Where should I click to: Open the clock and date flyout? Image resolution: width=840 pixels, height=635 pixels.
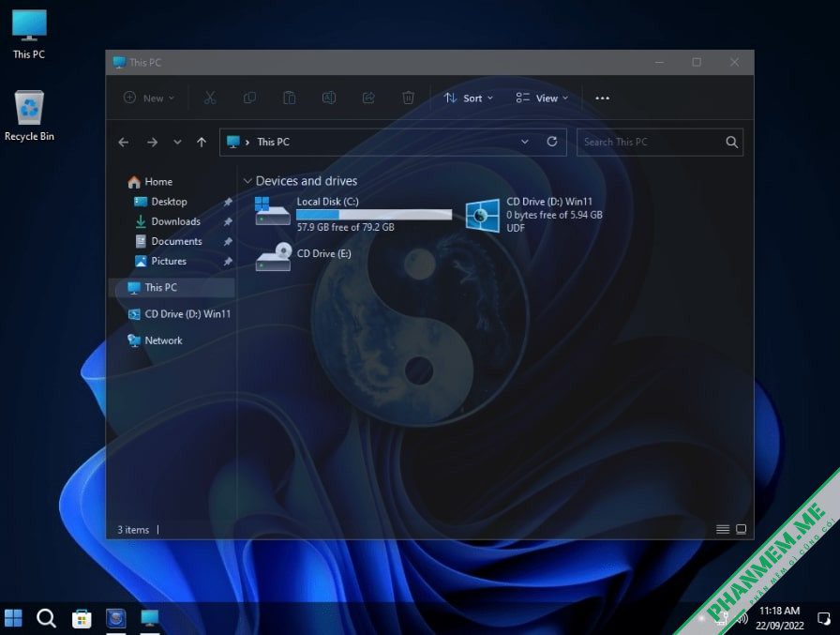click(779, 618)
